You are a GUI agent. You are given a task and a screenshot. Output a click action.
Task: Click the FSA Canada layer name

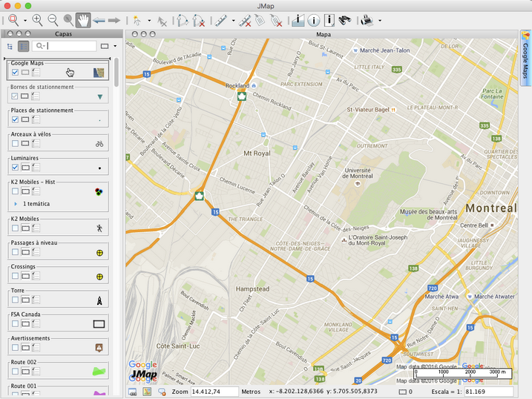pyautogui.click(x=25, y=314)
